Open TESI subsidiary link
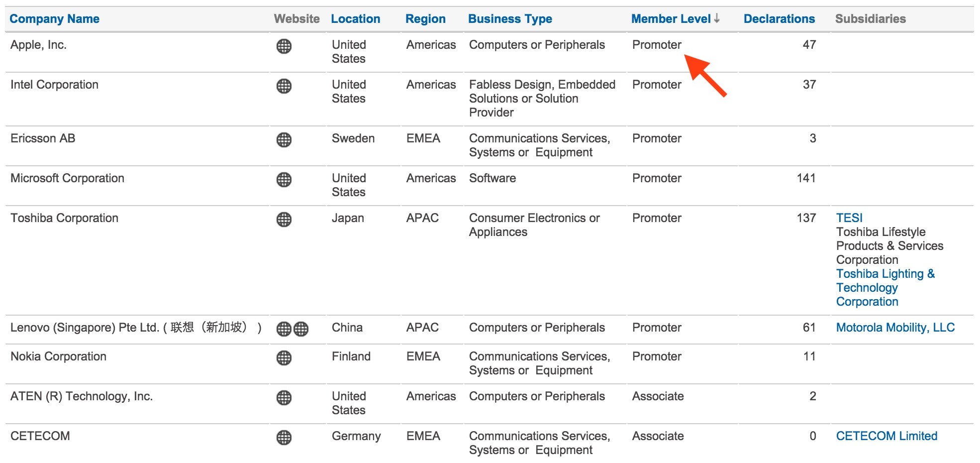Image resolution: width=980 pixels, height=463 pixels. tap(849, 218)
